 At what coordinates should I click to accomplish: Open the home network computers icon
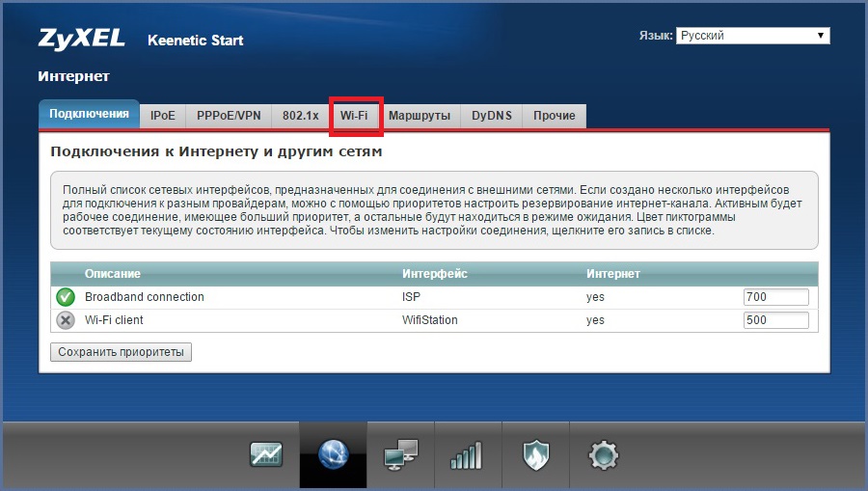pos(400,455)
